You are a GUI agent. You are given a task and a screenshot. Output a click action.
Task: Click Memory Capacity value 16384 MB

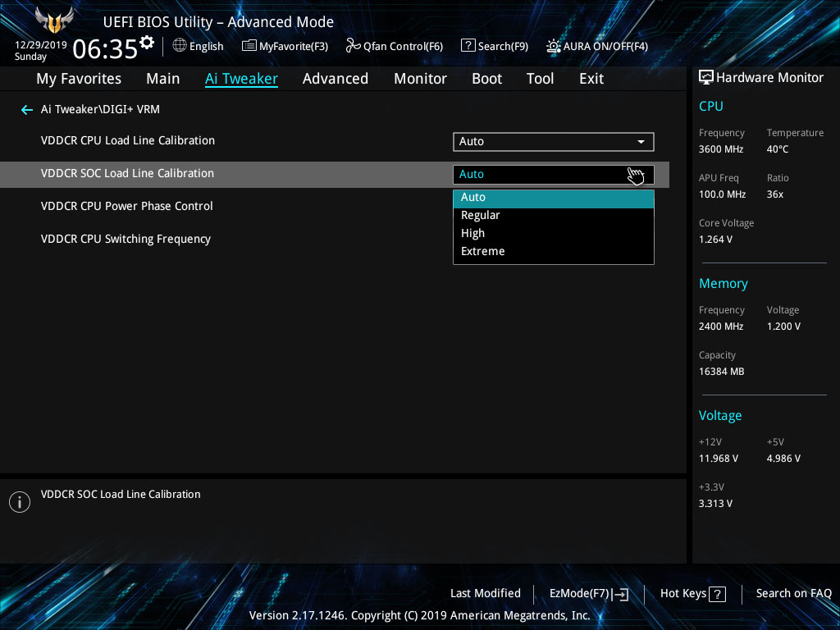pyautogui.click(x=722, y=372)
